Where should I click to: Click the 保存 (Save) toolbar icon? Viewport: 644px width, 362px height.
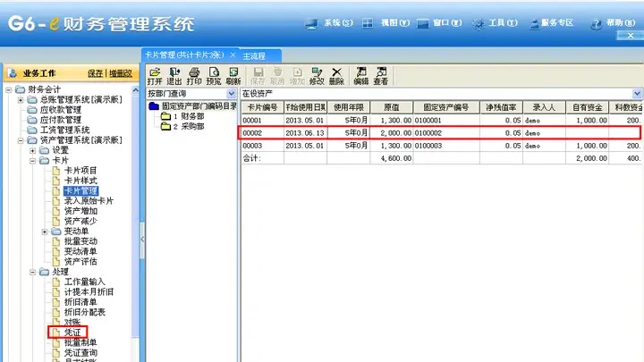pyautogui.click(x=258, y=76)
